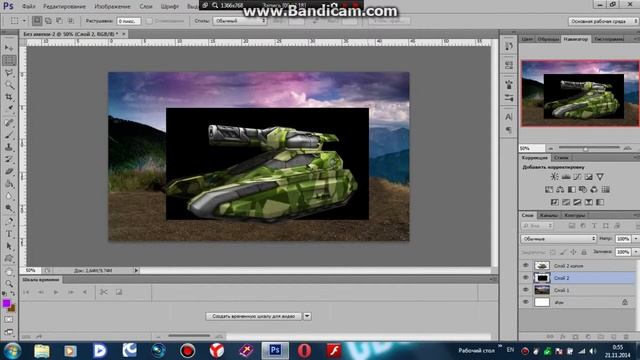Select the 'Слой 1' layer thumbnail
Image resolution: width=640 pixels, height=360 pixels.
[542, 290]
